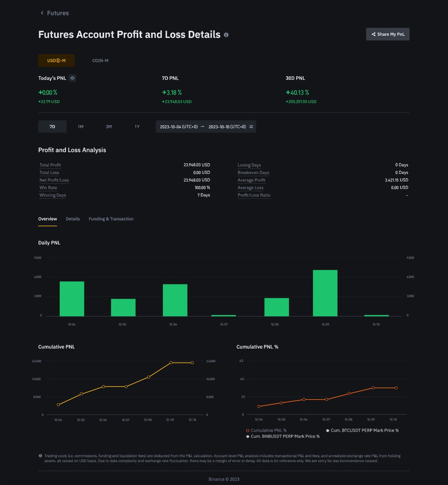The width and height of the screenshot is (448, 485).
Task: Click the Share My PnL button
Action: tap(388, 34)
